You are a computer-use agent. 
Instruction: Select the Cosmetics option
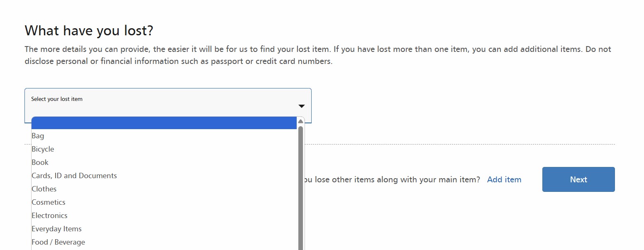point(164,202)
